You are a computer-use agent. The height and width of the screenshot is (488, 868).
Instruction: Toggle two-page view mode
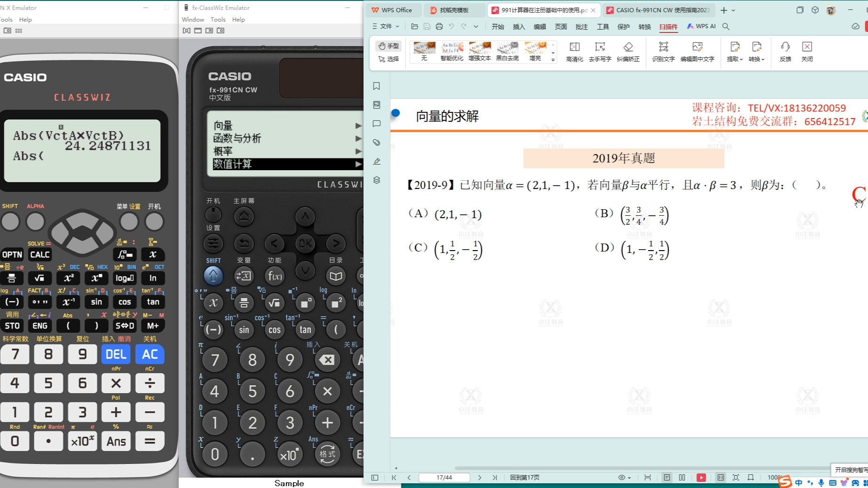point(682,477)
